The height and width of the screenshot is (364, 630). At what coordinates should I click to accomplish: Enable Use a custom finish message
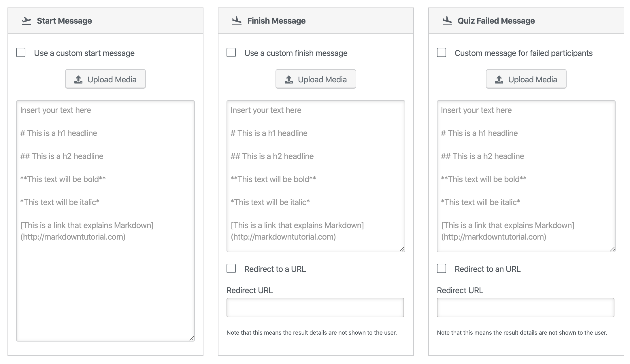tap(231, 53)
